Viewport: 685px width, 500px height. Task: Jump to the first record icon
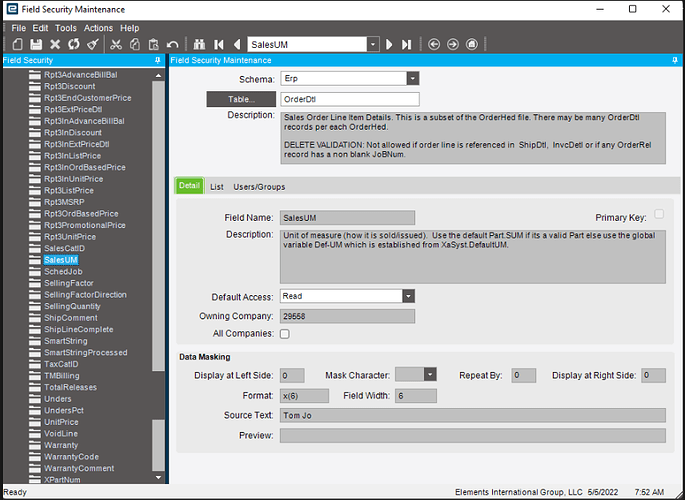coord(219,44)
